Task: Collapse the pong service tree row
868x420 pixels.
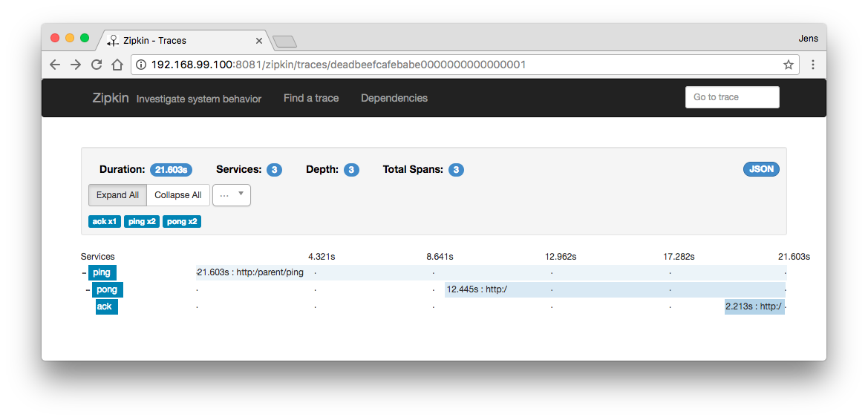Action: 88,290
